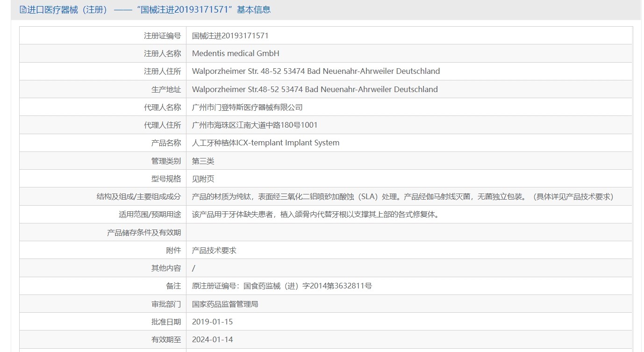Select product name 人工牙种植体ICX-templant Implant System

click(266, 143)
